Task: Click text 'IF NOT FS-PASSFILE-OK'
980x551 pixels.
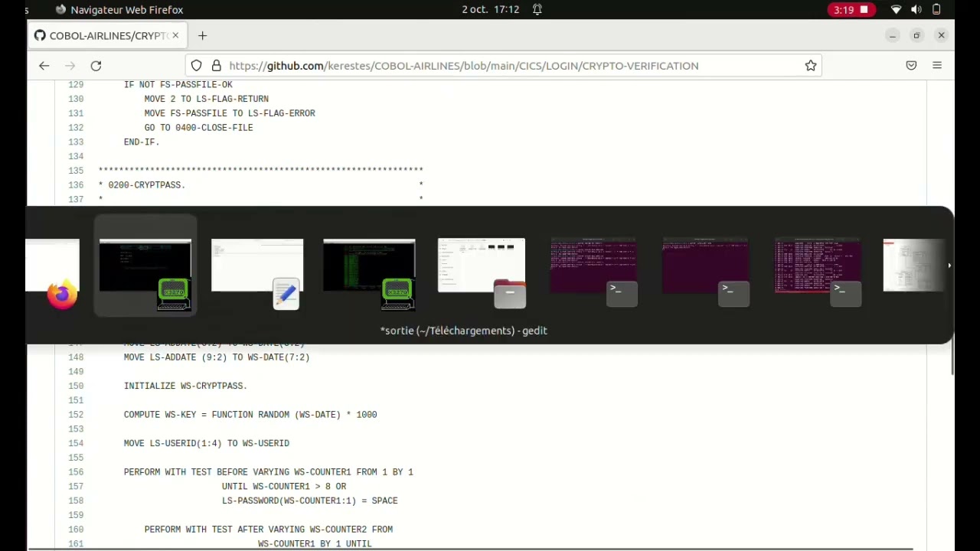Action: (x=178, y=85)
